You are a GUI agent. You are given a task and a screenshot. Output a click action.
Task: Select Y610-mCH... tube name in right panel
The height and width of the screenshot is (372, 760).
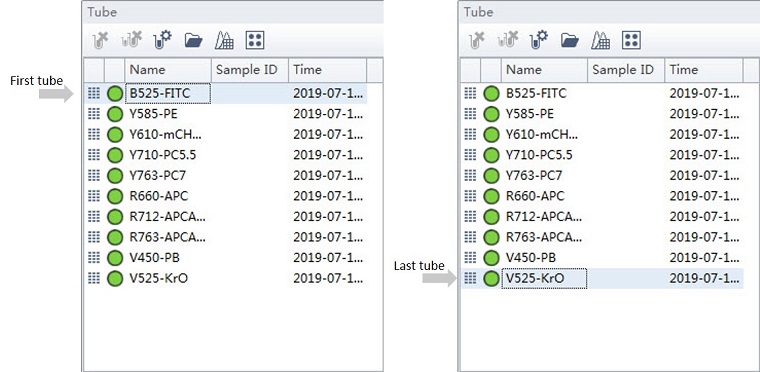click(542, 134)
